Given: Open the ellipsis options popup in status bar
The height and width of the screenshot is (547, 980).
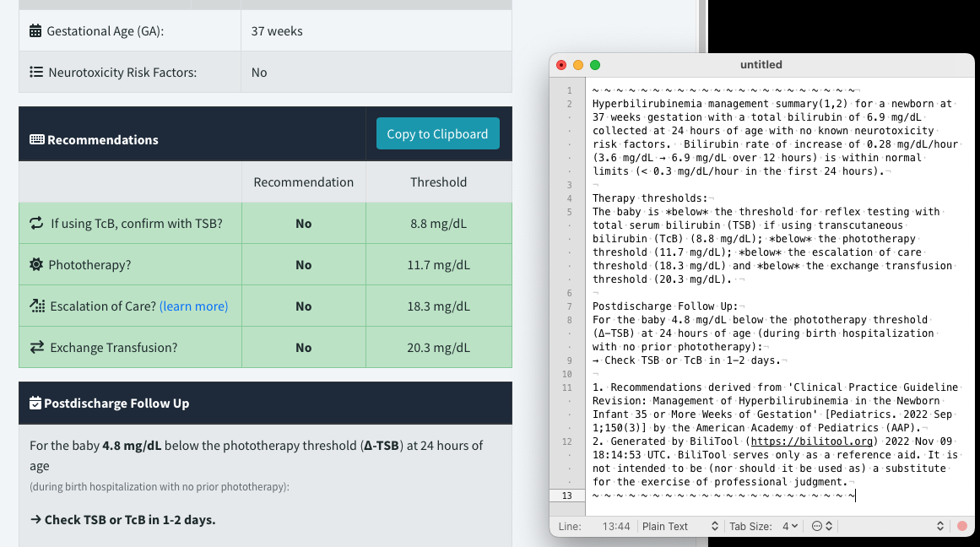Looking at the screenshot, I should [821, 526].
